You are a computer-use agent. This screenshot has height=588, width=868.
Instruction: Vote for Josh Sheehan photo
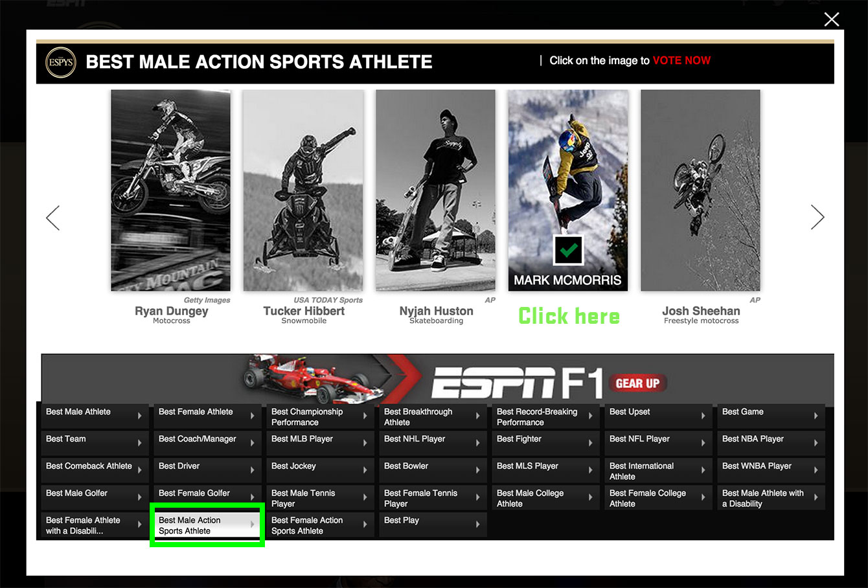(x=700, y=190)
